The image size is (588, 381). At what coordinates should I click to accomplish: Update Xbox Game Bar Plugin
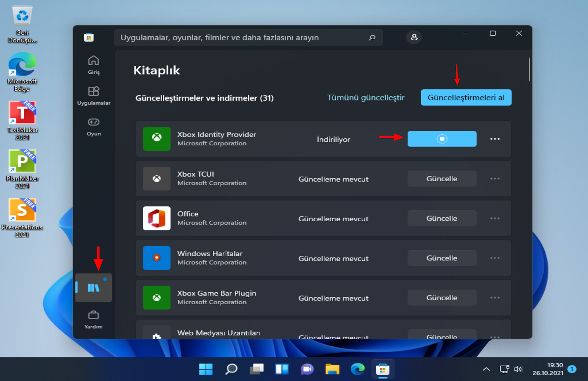click(x=442, y=297)
